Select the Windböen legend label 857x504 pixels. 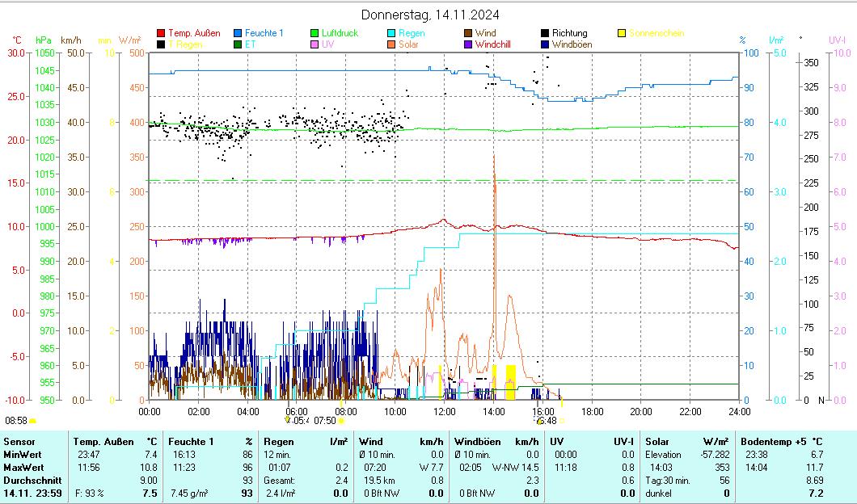572,44
